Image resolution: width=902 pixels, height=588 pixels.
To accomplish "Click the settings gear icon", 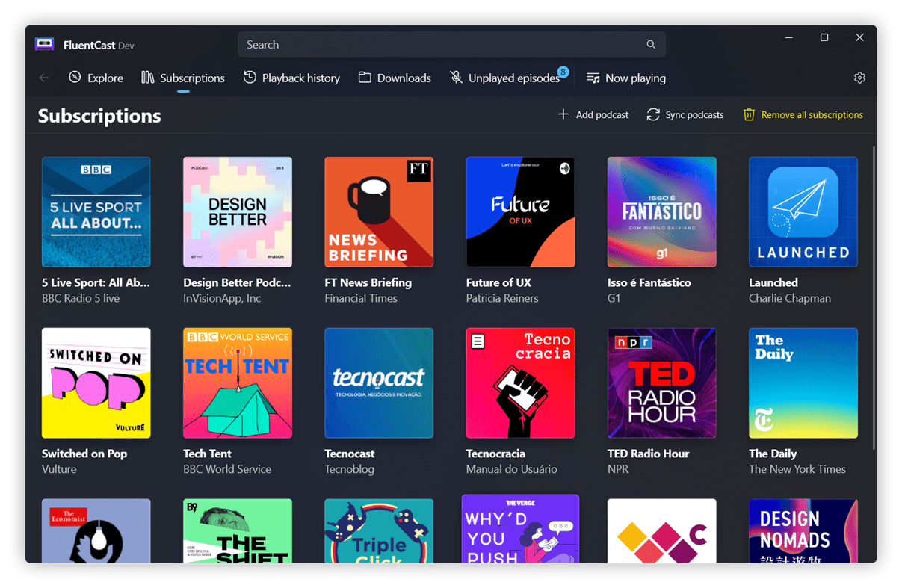I will tap(859, 78).
